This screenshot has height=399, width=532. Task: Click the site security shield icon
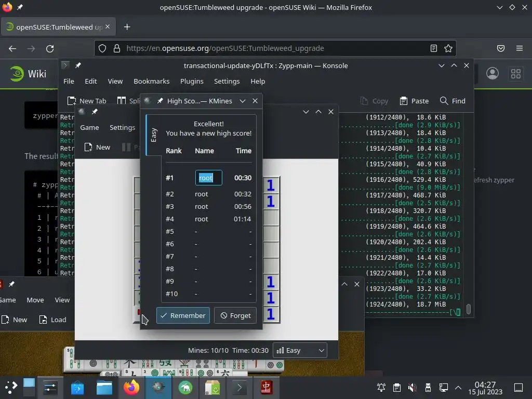click(102, 48)
